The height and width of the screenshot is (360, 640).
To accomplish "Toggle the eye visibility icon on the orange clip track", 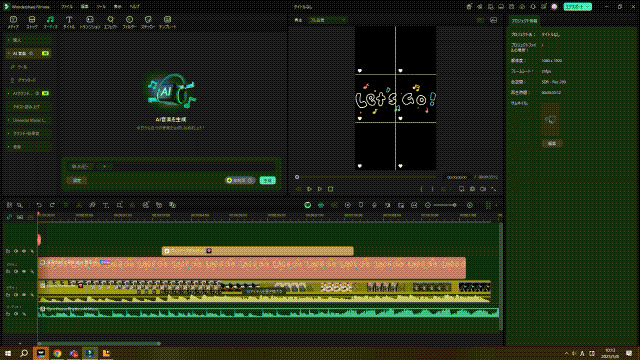I will [24, 271].
